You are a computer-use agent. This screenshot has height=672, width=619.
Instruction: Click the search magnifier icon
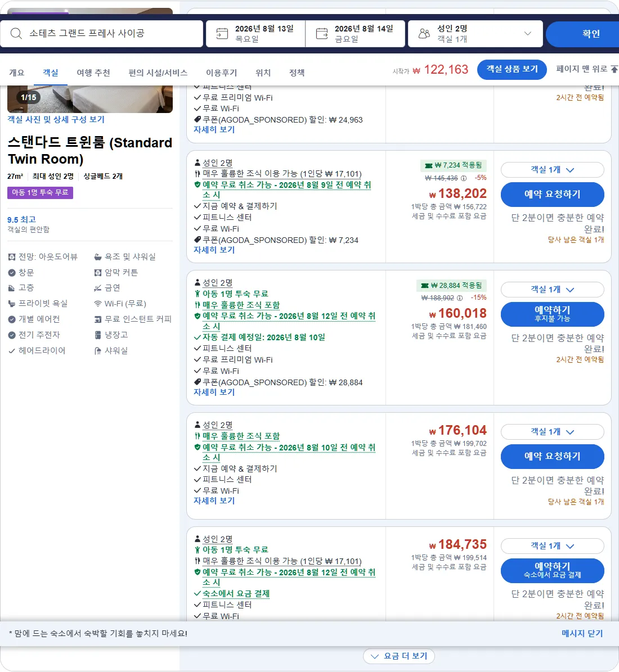[16, 33]
